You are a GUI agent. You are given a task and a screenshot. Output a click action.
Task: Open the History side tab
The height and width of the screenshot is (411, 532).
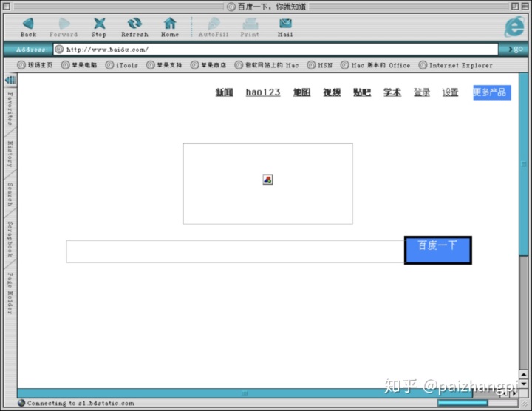tap(10, 154)
